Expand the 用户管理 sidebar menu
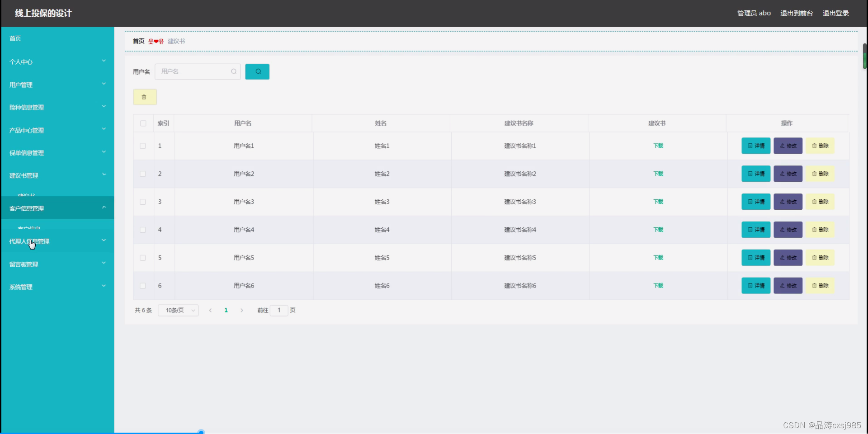Image resolution: width=868 pixels, height=434 pixels. click(x=57, y=85)
